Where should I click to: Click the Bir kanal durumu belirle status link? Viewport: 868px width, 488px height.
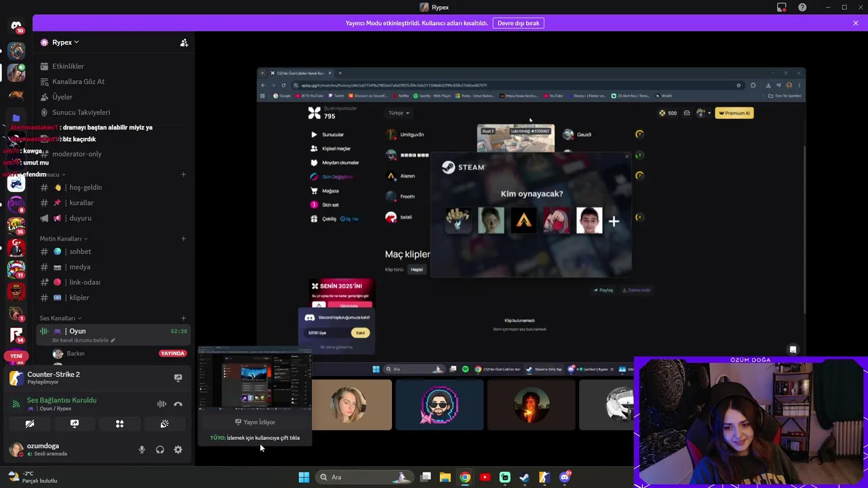(x=83, y=340)
